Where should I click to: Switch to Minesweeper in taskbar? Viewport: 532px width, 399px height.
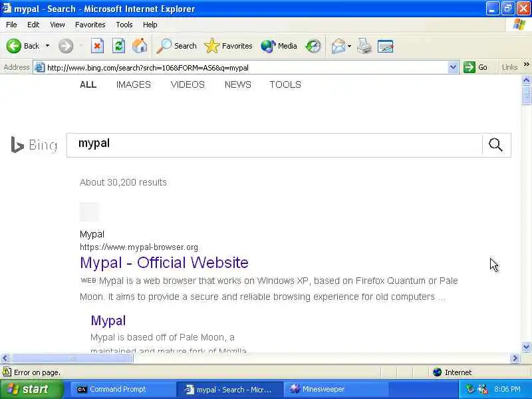[x=335, y=389]
